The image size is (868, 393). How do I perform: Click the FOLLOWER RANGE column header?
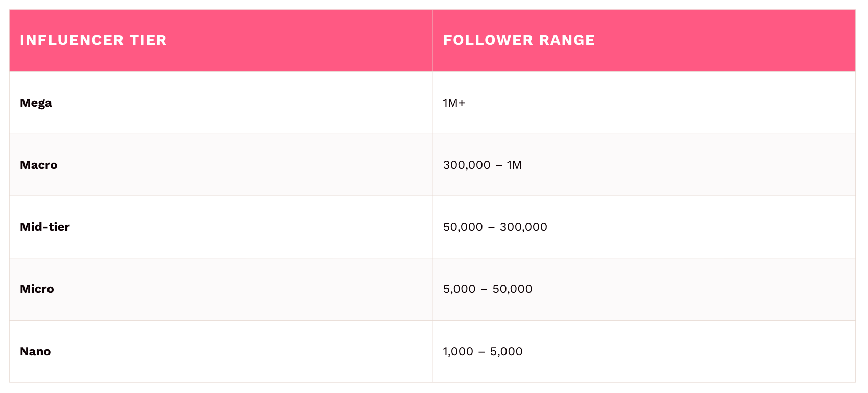pyautogui.click(x=519, y=40)
